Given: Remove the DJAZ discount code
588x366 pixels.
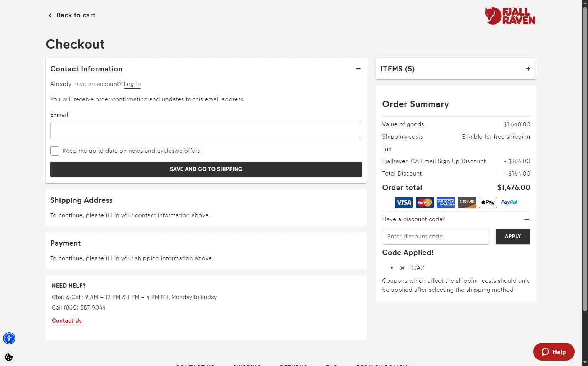Looking at the screenshot, I should pos(402,268).
